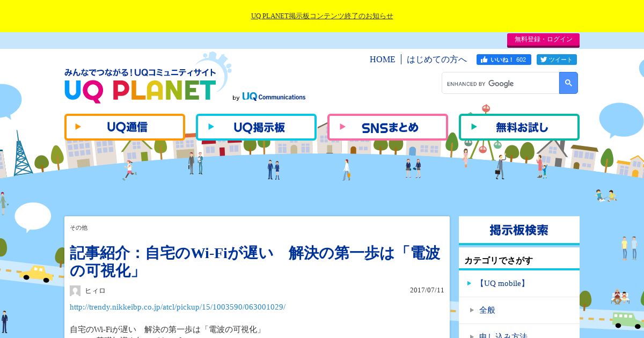
Task: Click the その他 category label
Action: [78, 228]
